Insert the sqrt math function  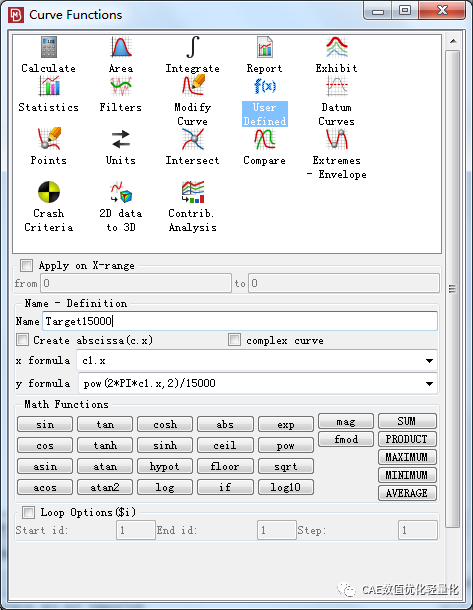click(286, 466)
